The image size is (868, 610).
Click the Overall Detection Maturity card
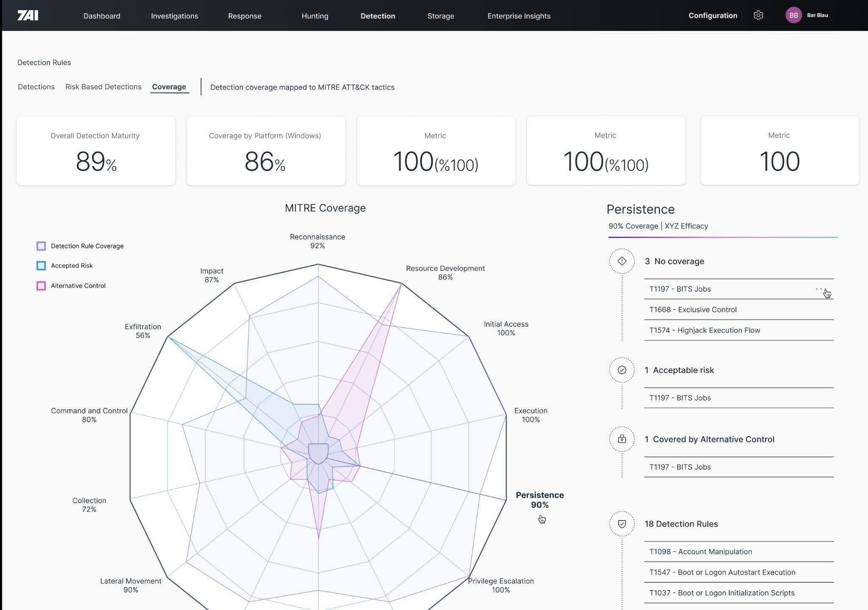pyautogui.click(x=96, y=151)
